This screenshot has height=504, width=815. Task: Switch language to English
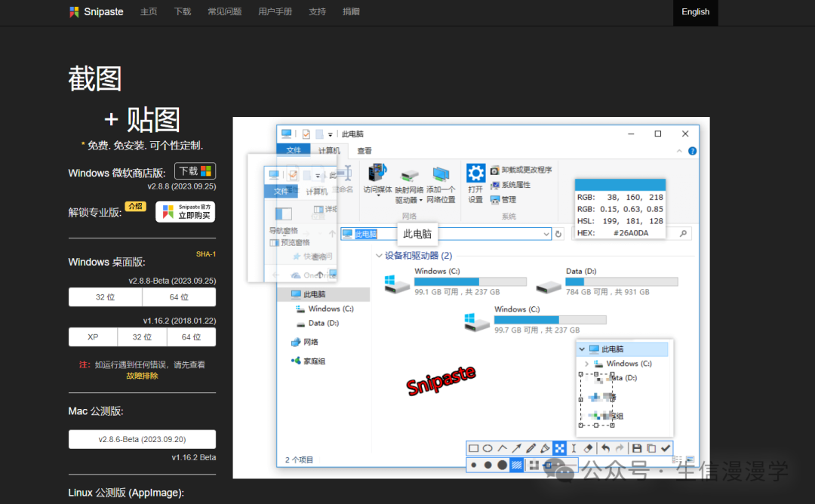696,12
